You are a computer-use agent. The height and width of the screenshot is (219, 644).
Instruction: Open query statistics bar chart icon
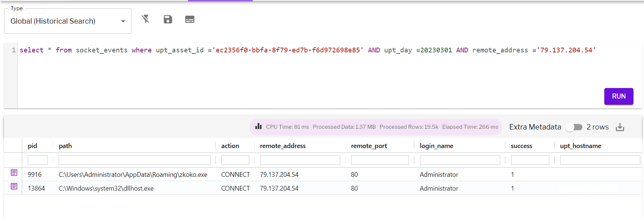point(258,126)
